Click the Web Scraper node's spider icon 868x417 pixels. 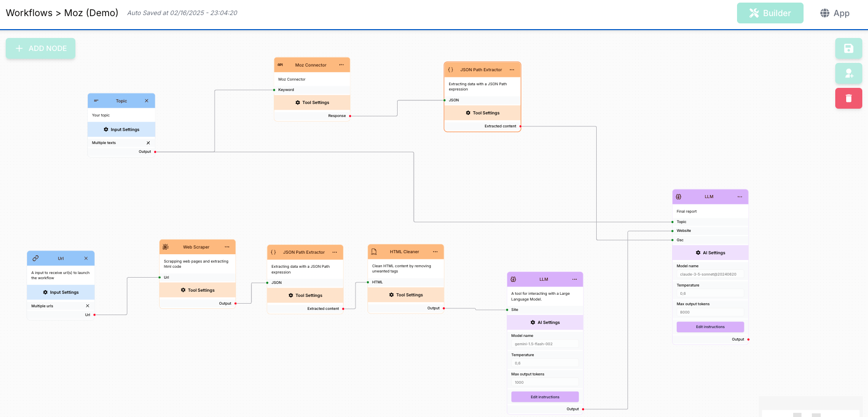point(166,247)
